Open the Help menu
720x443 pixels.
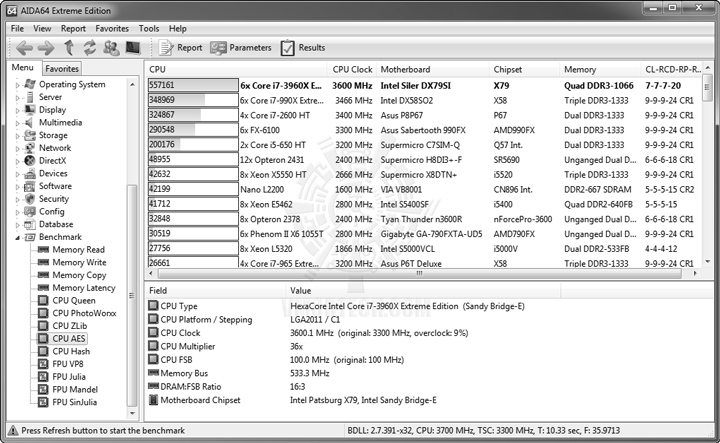pyautogui.click(x=177, y=28)
